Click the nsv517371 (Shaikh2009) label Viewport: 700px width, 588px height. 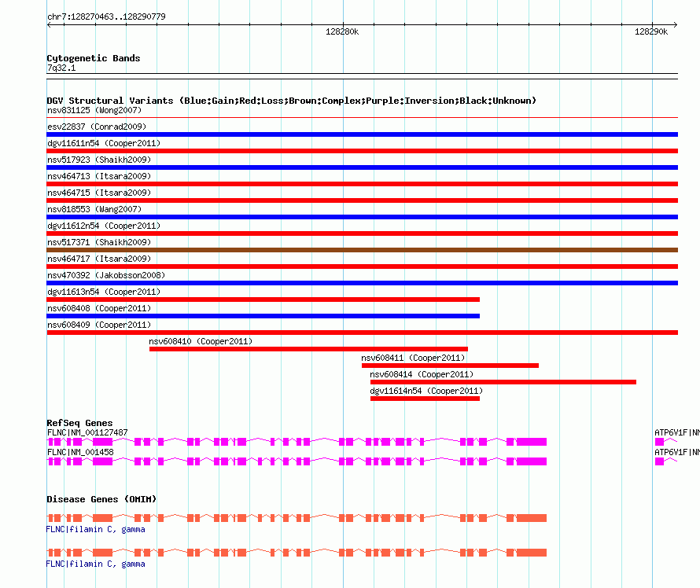pyautogui.click(x=99, y=242)
